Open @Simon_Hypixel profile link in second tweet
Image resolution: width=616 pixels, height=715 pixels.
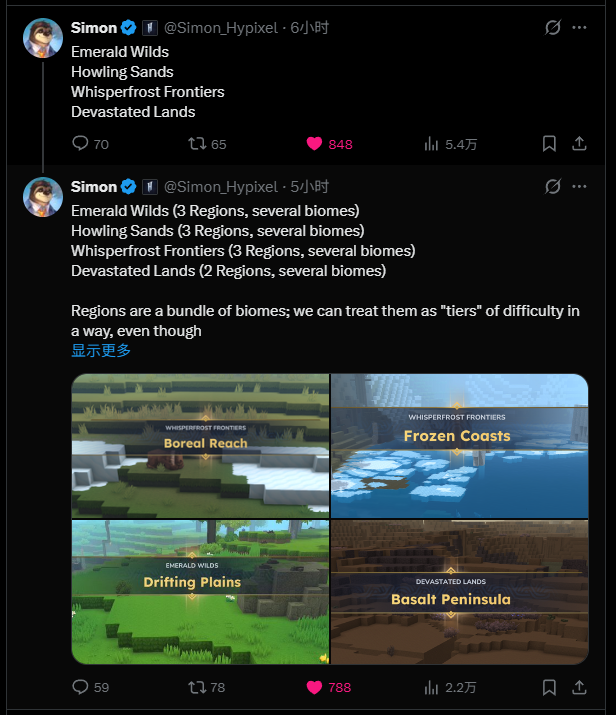(x=220, y=187)
